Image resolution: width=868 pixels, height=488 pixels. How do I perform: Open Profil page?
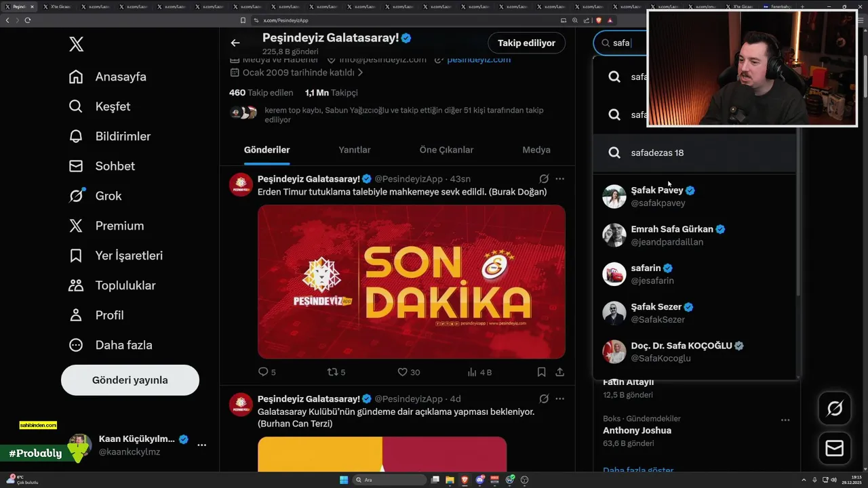(96, 315)
